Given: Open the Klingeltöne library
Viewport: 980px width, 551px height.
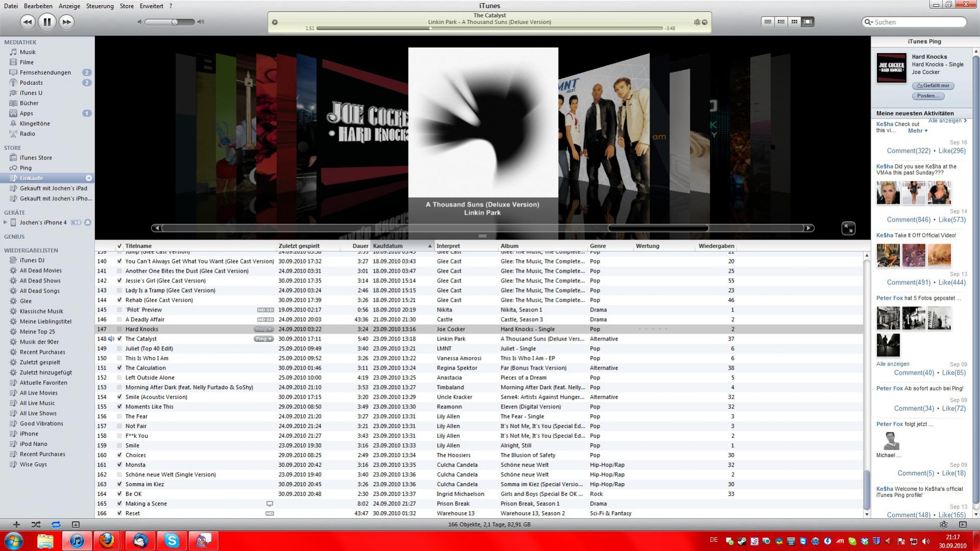Looking at the screenshot, I should 35,124.
